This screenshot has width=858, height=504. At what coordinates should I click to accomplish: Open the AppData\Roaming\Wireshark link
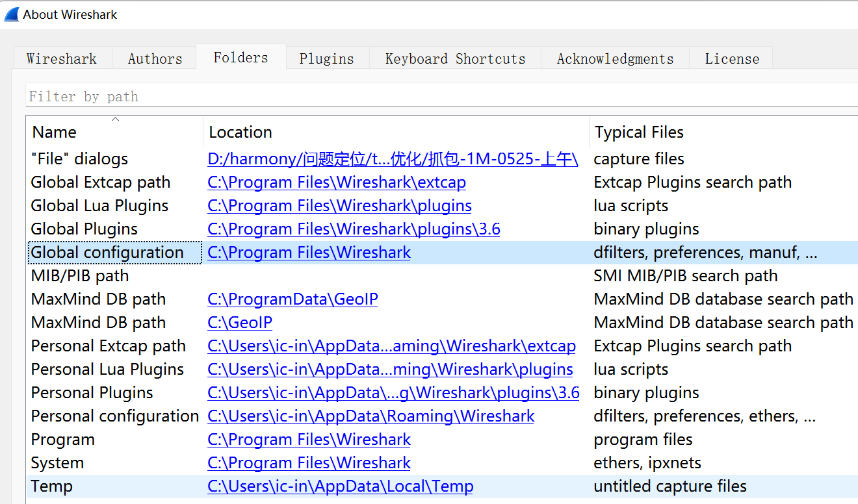370,416
